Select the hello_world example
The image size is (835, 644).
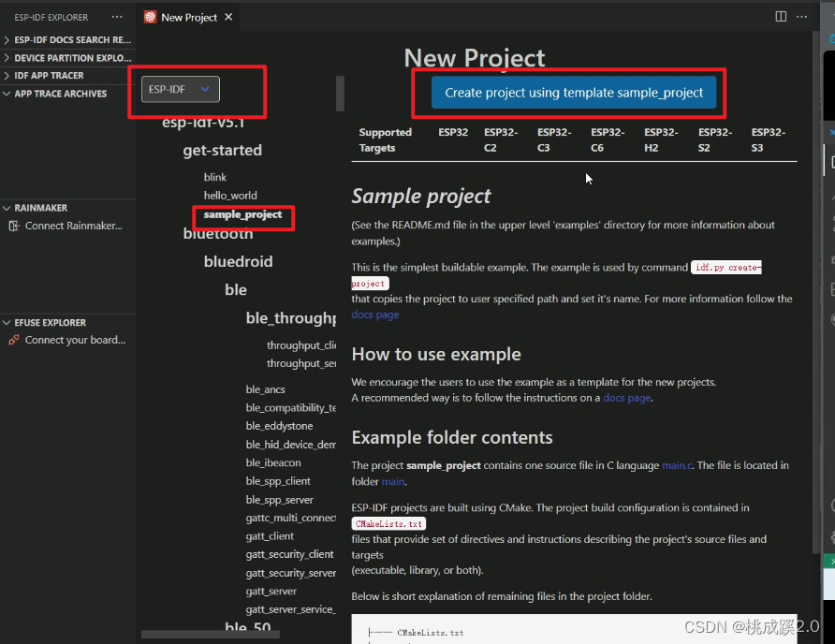click(230, 196)
